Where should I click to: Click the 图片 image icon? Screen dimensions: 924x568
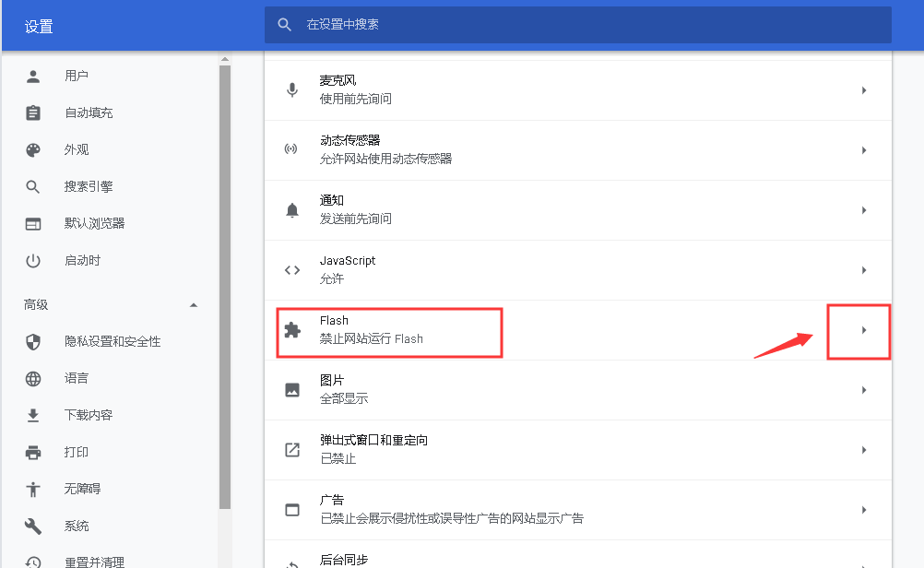tap(292, 390)
